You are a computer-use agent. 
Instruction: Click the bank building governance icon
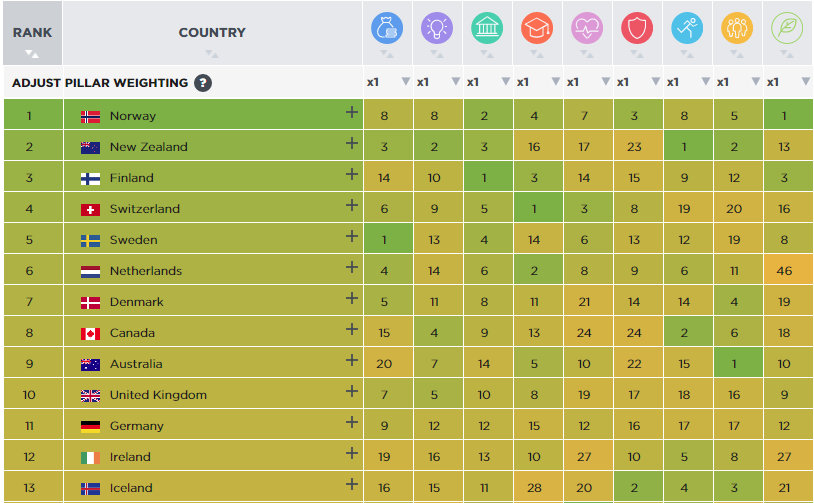487,28
